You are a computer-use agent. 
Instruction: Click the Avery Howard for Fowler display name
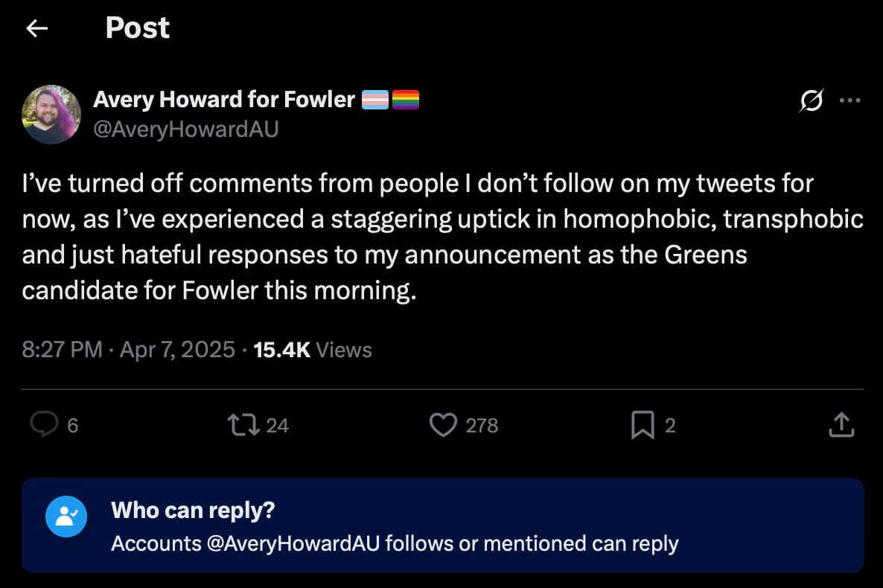[224, 100]
